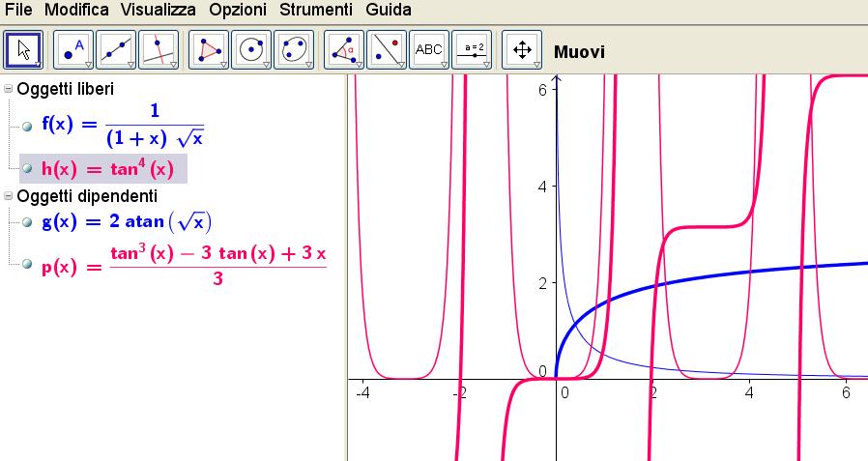This screenshot has height=461, width=868.
Task: Click the Oggetti dipendenti label
Action: click(x=87, y=196)
